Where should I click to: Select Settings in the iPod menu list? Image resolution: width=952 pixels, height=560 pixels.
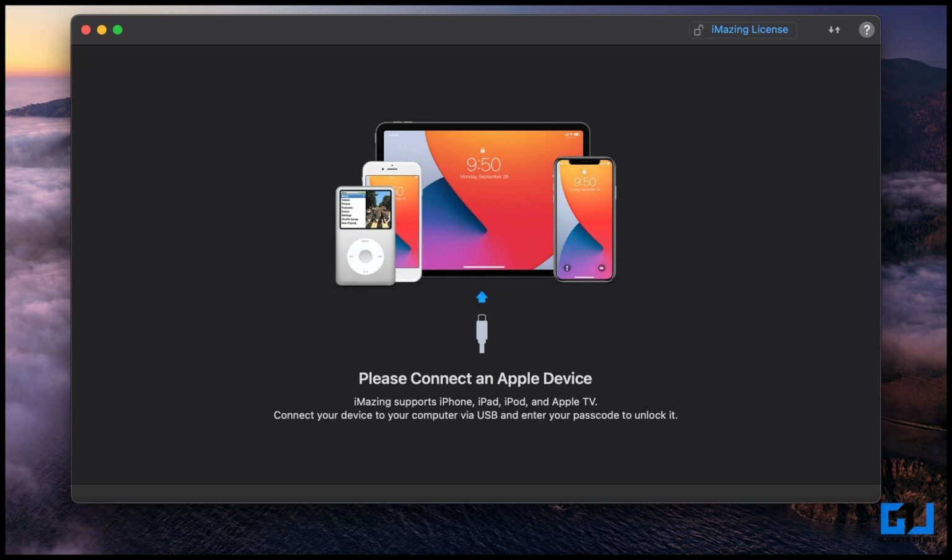pos(347,215)
